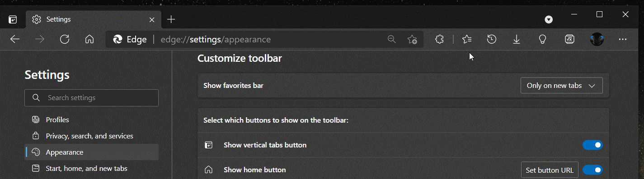Click the Set button URL button

click(x=550, y=170)
